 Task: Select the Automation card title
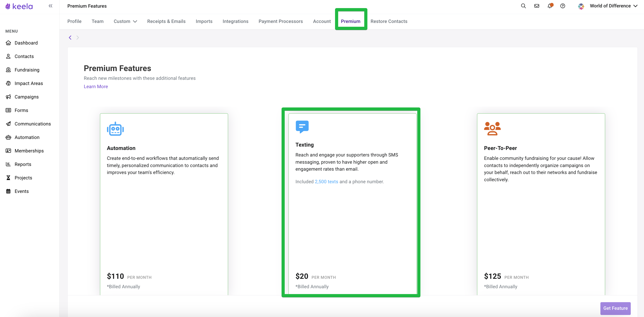click(x=121, y=148)
